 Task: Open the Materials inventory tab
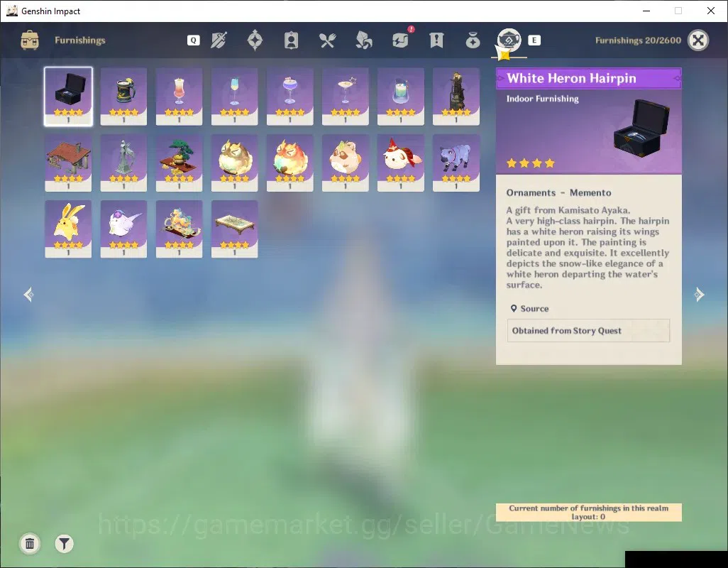363,40
